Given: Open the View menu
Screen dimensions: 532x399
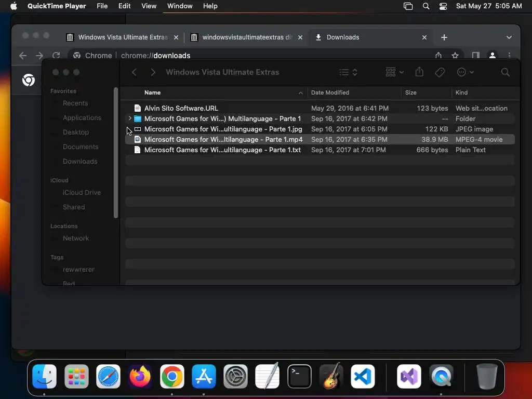Looking at the screenshot, I should pyautogui.click(x=149, y=6).
